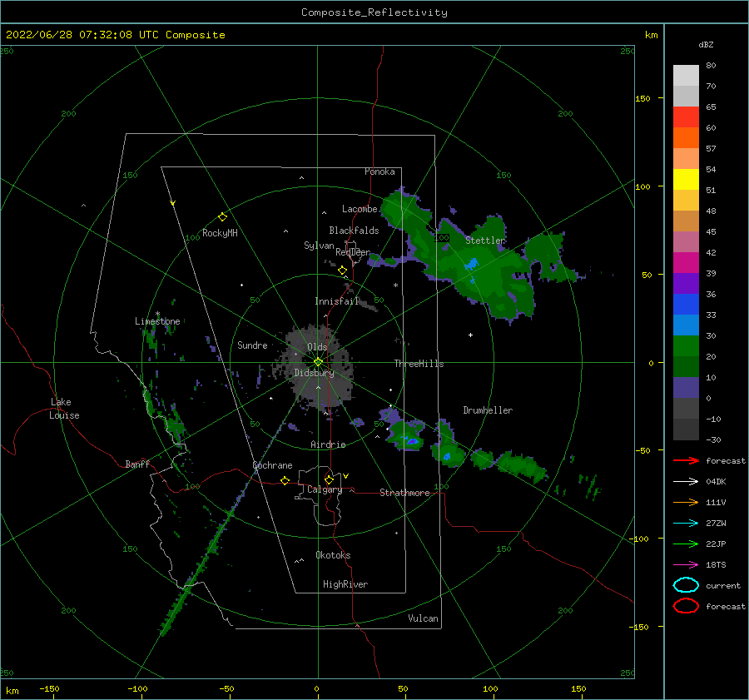Click the dBZ legend heading
The image size is (749, 700).
[706, 45]
